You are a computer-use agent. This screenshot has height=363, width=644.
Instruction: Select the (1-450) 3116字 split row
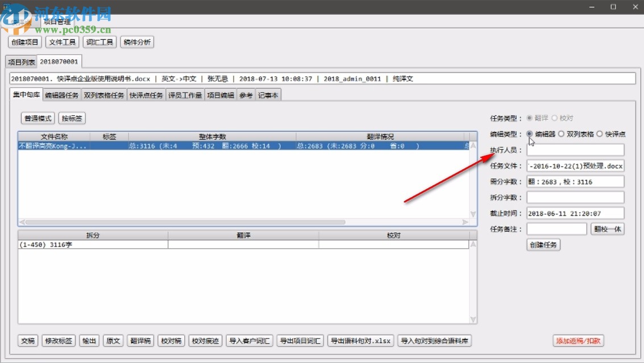click(x=243, y=244)
